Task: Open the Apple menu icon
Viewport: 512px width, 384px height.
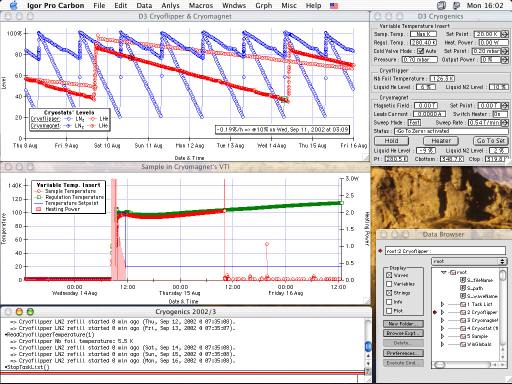Action: click(14, 5)
